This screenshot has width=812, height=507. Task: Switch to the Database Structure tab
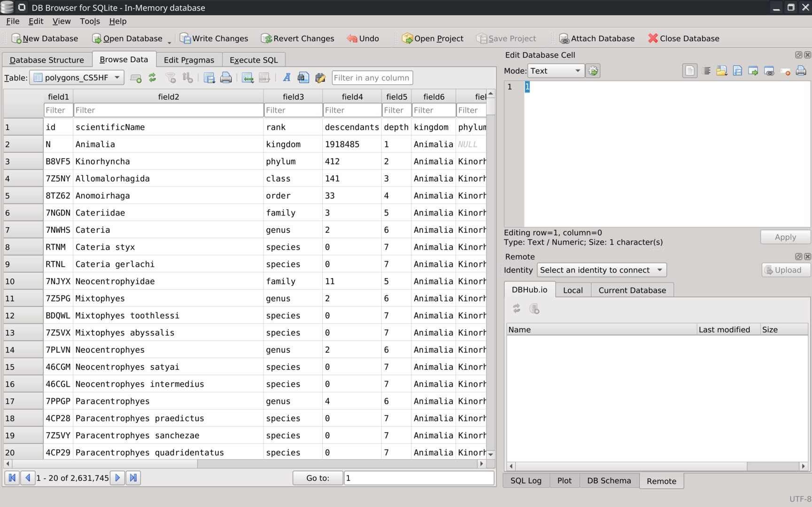pyautogui.click(x=47, y=60)
